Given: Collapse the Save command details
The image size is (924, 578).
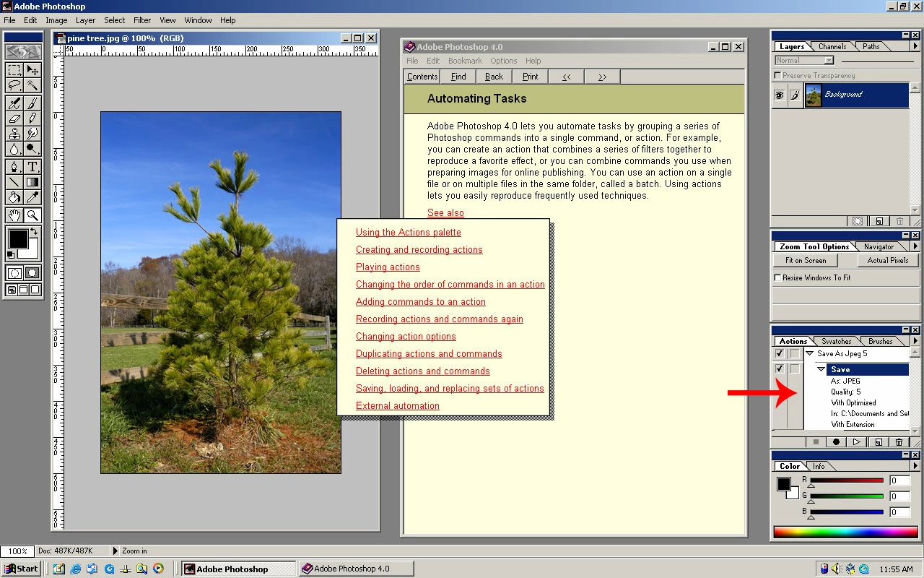Looking at the screenshot, I should click(x=821, y=369).
